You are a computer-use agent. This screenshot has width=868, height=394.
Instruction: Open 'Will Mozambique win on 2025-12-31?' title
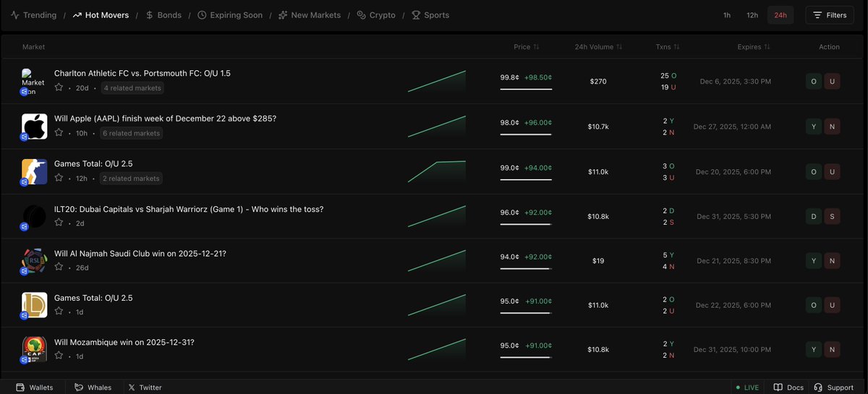click(x=124, y=342)
